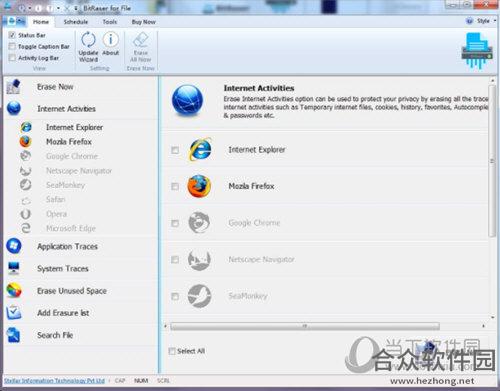This screenshot has height=391, width=500.
Task: Click the Application Traces Windows icon
Action: (x=14, y=246)
